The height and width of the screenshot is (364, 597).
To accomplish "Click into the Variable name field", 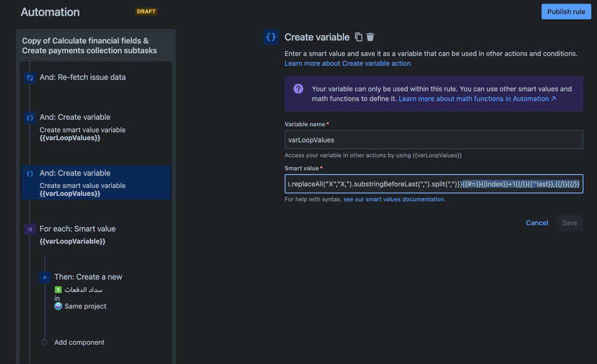I will (x=433, y=140).
